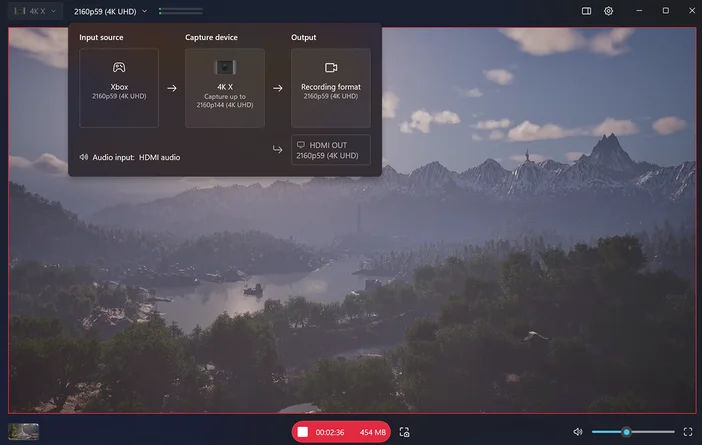Viewport: 702px width, 445px height.
Task: Click the camcorder recording format icon
Action: coord(331,68)
